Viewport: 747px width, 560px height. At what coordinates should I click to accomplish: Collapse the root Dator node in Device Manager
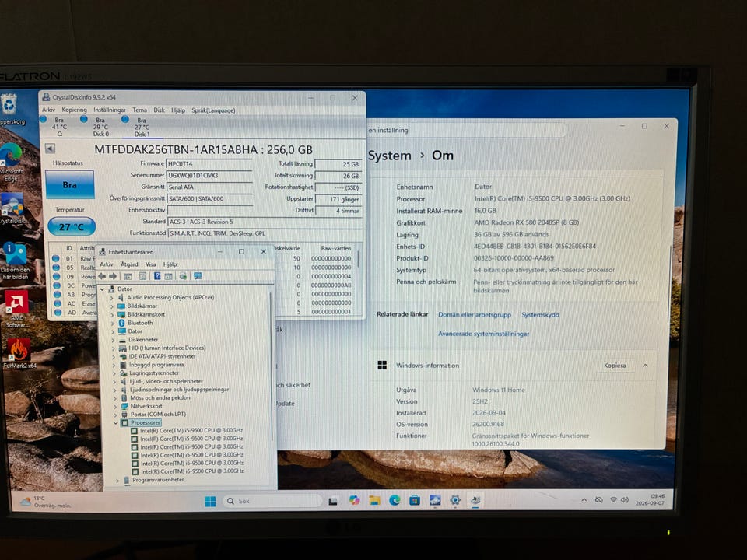pyautogui.click(x=102, y=289)
